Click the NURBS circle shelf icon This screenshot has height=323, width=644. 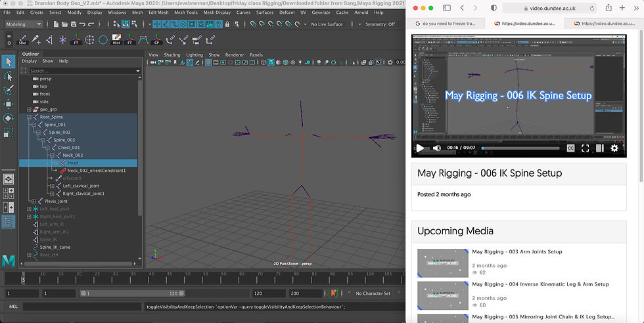103,39
